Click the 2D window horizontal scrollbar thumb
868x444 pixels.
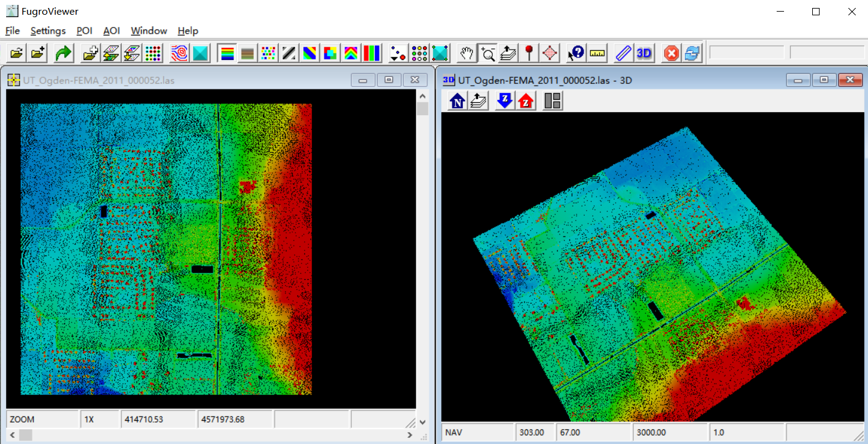tap(26, 435)
